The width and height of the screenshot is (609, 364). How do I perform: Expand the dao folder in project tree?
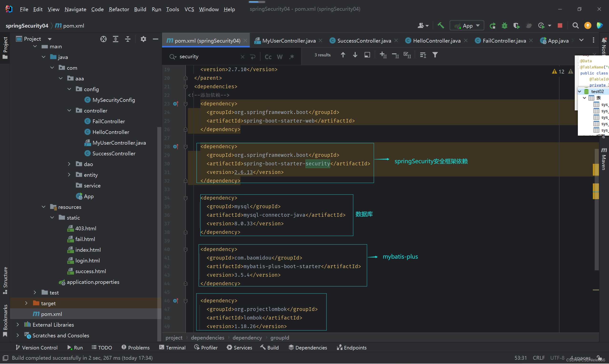(x=69, y=164)
